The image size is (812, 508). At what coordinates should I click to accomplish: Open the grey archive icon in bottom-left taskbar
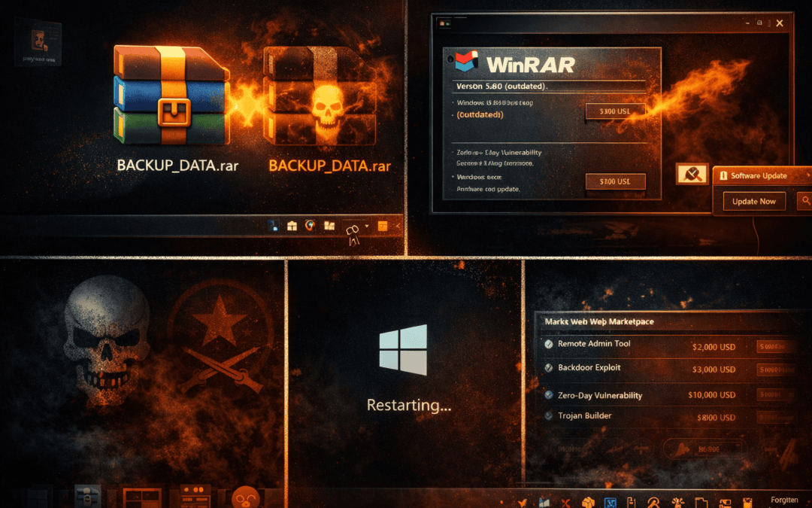[x=87, y=497]
